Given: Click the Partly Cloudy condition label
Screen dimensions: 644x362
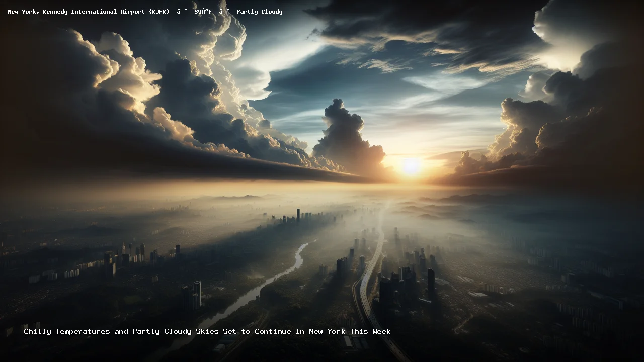Looking at the screenshot, I should click(259, 12).
